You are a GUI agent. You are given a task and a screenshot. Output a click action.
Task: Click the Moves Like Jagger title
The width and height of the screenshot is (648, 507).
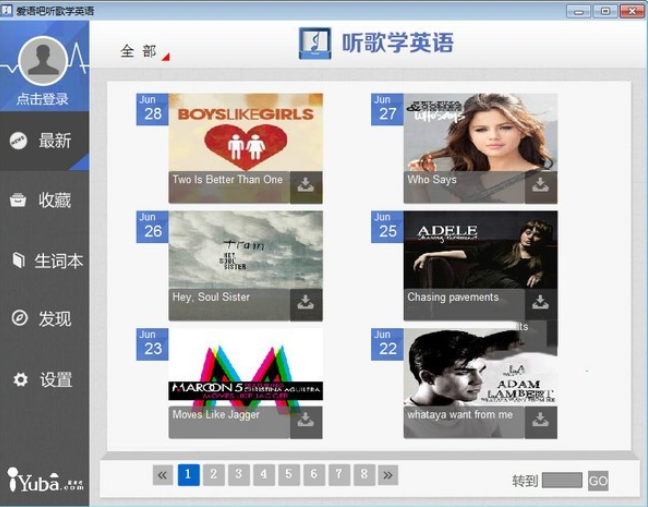(x=216, y=414)
